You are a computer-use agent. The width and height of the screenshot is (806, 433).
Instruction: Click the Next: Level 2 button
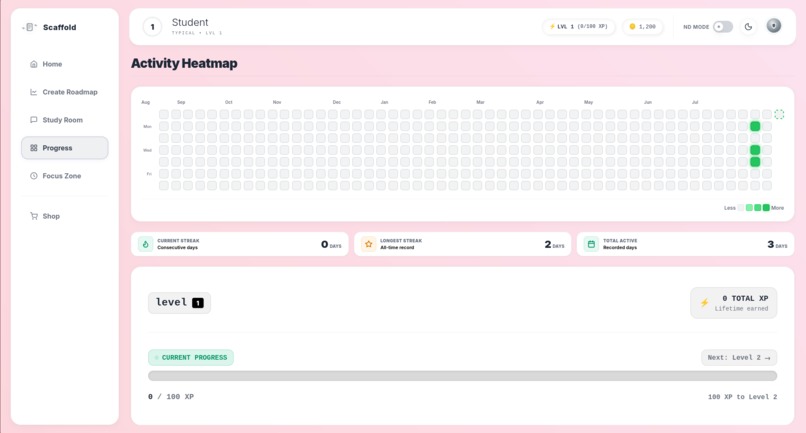739,357
